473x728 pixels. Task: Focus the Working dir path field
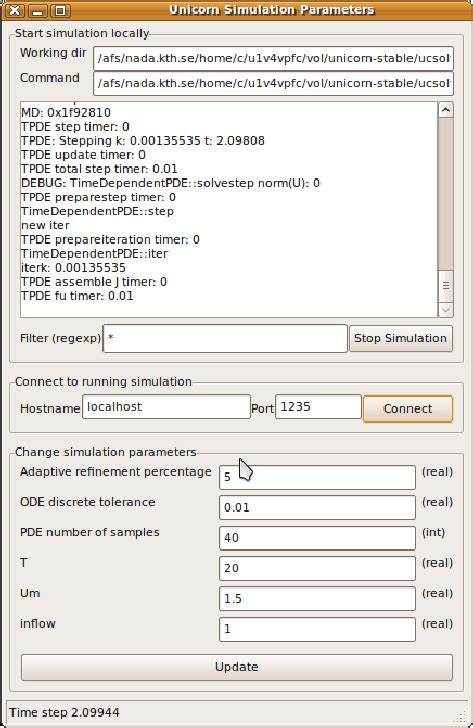[273, 58]
